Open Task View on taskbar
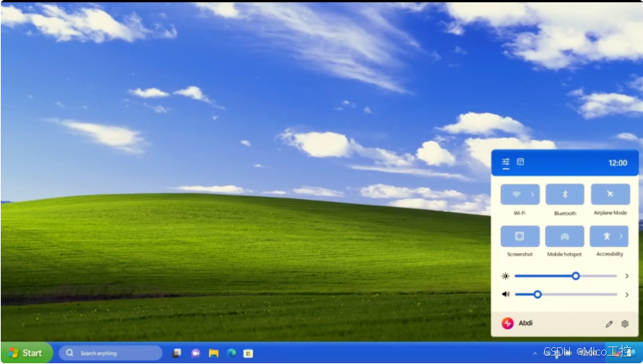The image size is (643, 364). pyautogui.click(x=177, y=353)
